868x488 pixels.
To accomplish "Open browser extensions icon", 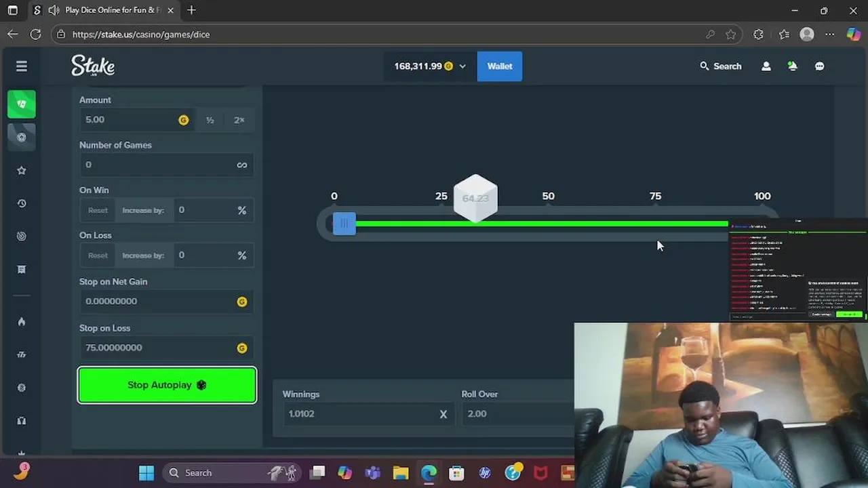I will (758, 34).
